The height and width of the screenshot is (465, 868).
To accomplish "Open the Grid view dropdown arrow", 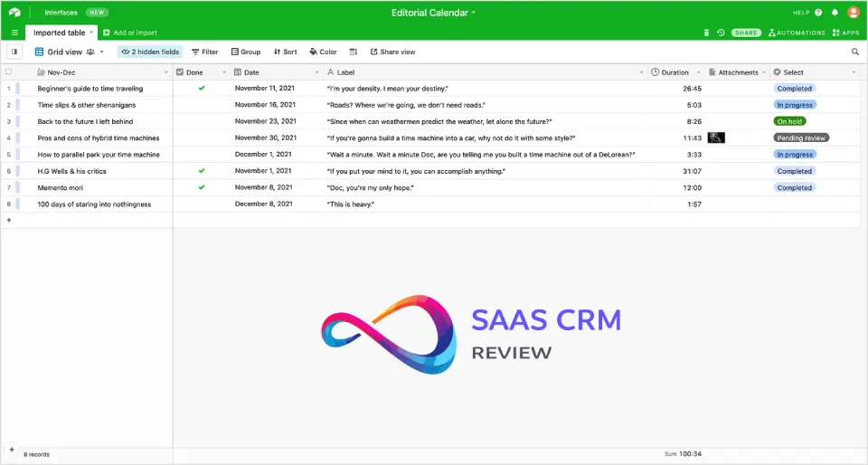I will (101, 52).
